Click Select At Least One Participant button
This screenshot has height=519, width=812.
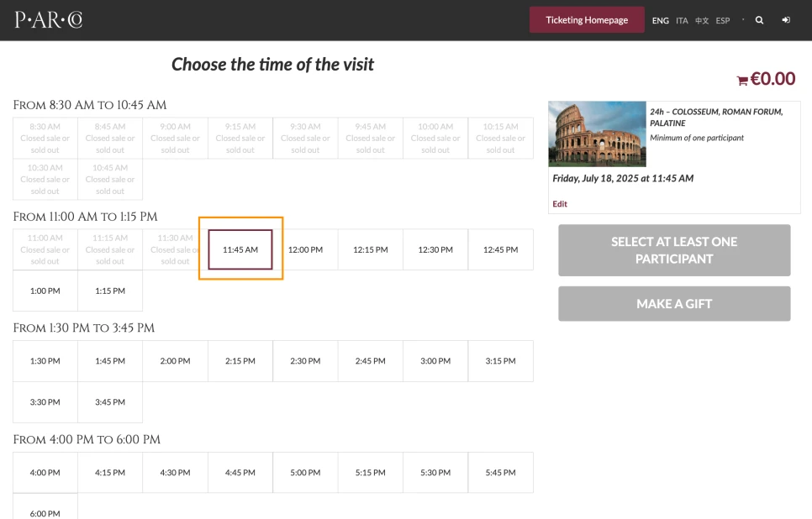[674, 250]
